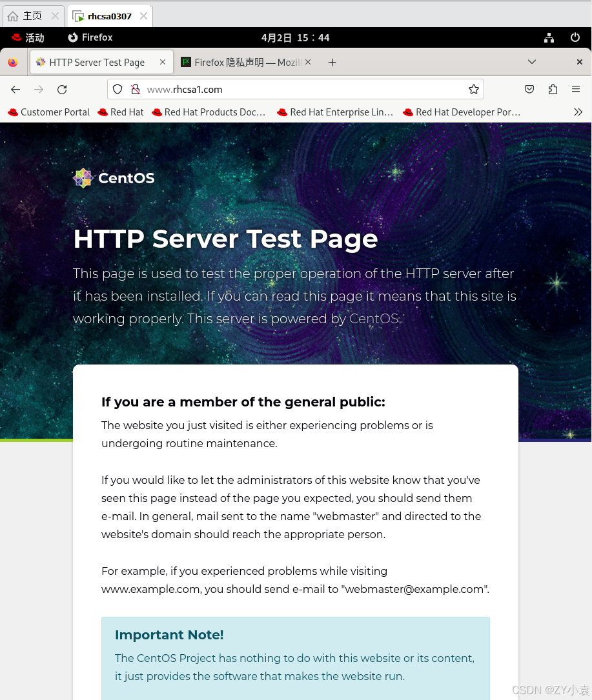Click the www.rhcsa1.com address field
Image resolution: width=592 pixels, height=700 pixels.
[295, 89]
